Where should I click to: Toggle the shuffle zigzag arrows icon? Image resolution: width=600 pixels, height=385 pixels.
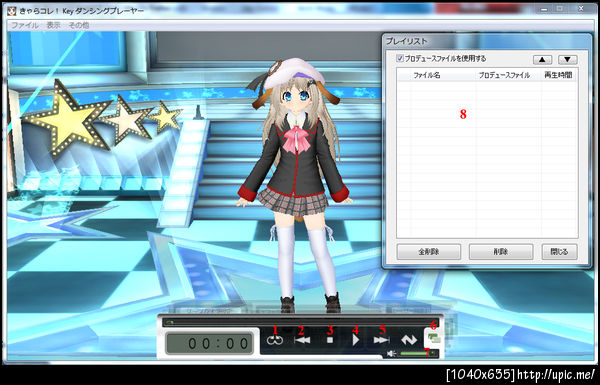pyautogui.click(x=409, y=340)
